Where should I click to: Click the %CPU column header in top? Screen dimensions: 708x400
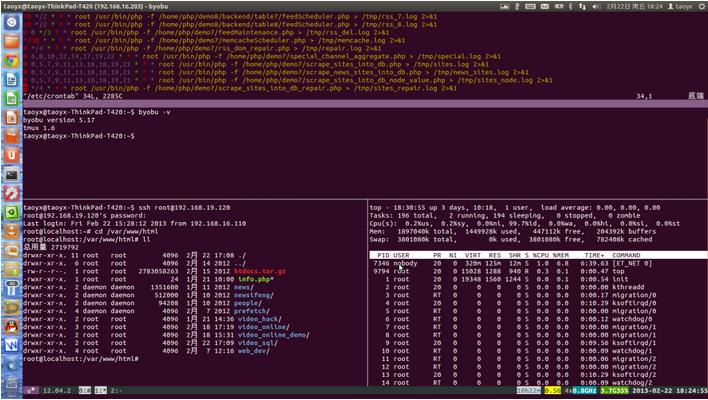(542, 255)
